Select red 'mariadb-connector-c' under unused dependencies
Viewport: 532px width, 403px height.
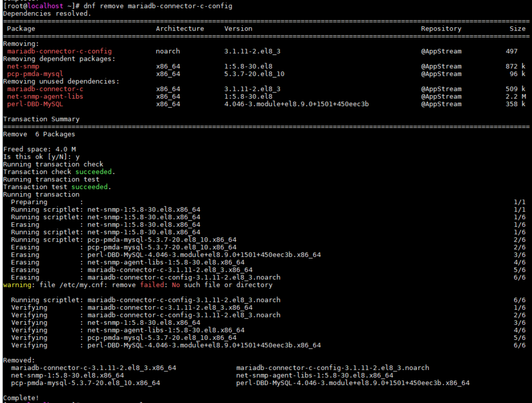tap(45, 89)
